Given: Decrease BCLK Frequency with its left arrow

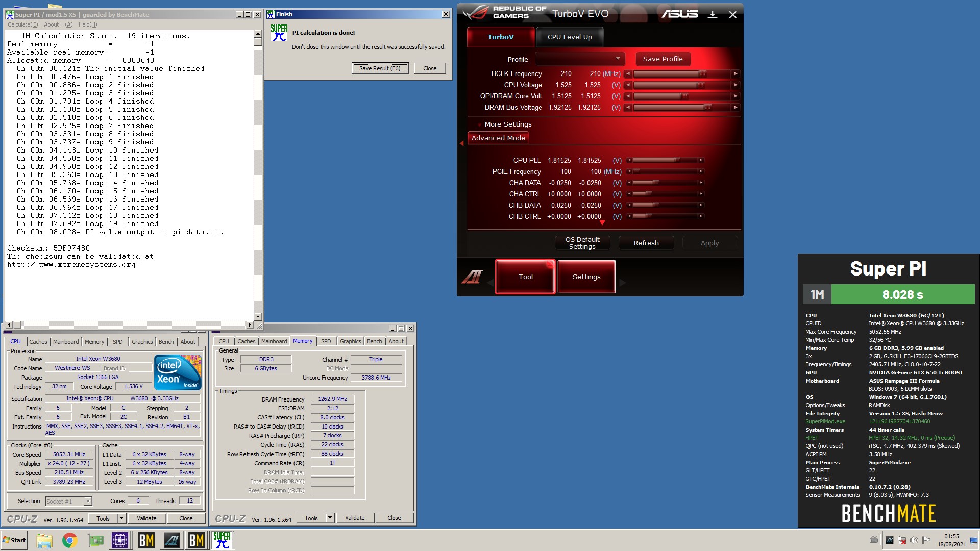Looking at the screenshot, I should [x=628, y=74].
